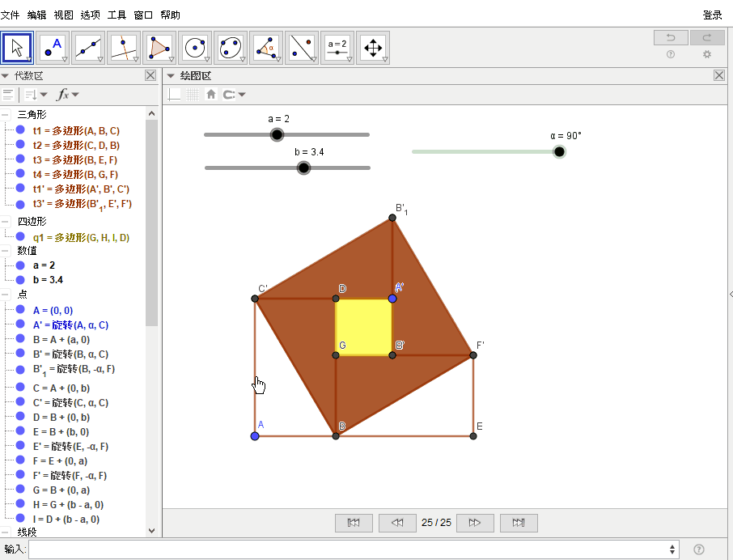This screenshot has height=560, width=733.
Task: Toggle axes display in graphics style bar
Action: click(x=175, y=95)
